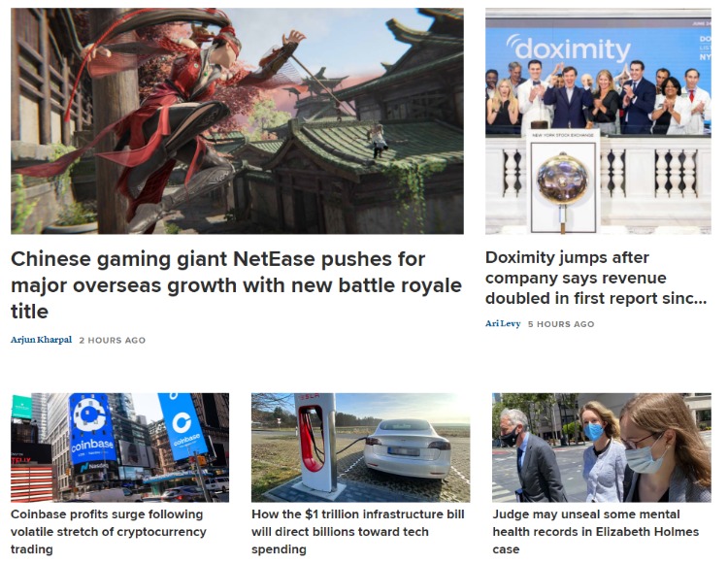Open the Doximity stock exchange photo

point(598,120)
